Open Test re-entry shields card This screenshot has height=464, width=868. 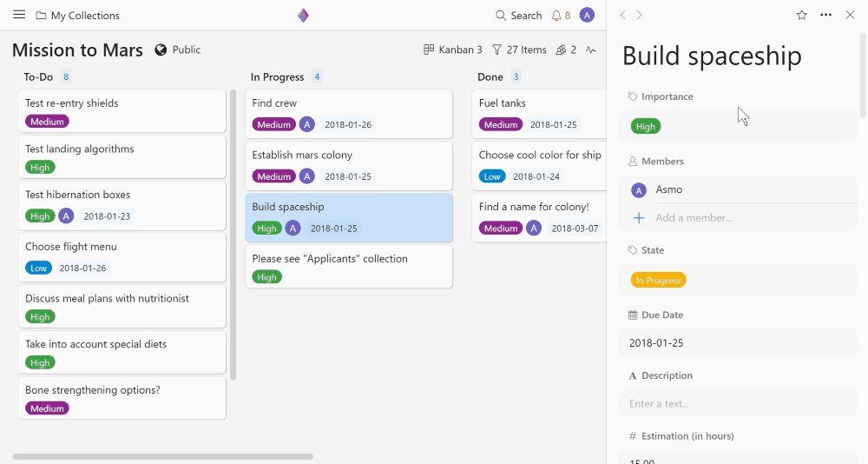[x=122, y=111]
